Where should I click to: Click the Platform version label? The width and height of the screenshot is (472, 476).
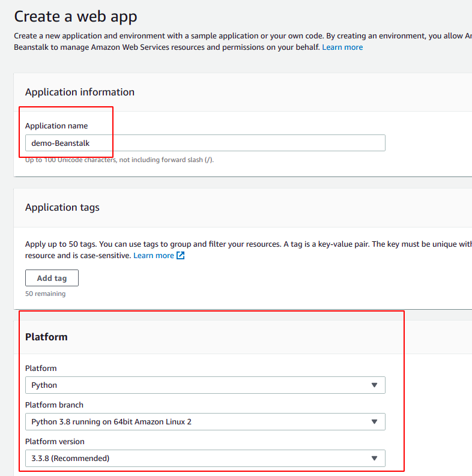[x=55, y=442]
